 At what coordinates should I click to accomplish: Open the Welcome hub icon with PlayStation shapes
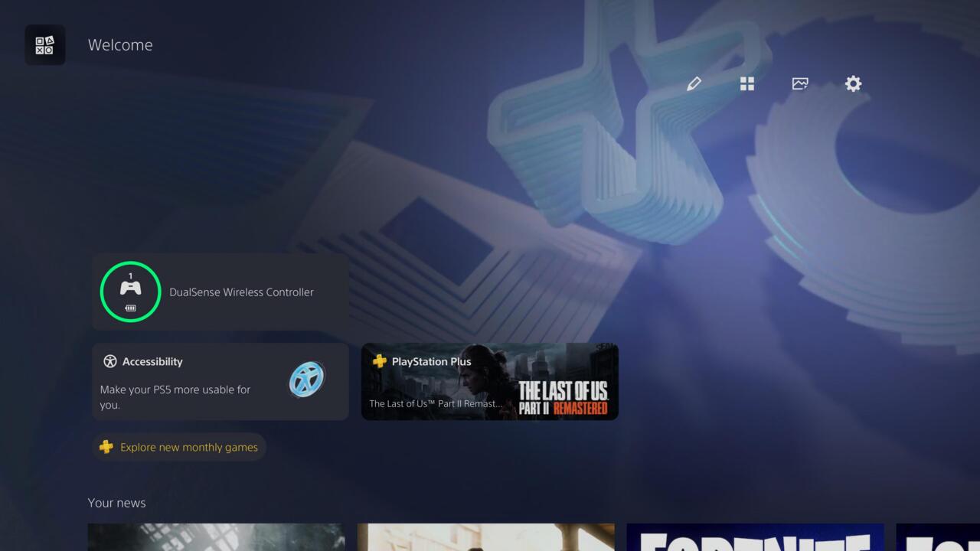click(x=44, y=45)
